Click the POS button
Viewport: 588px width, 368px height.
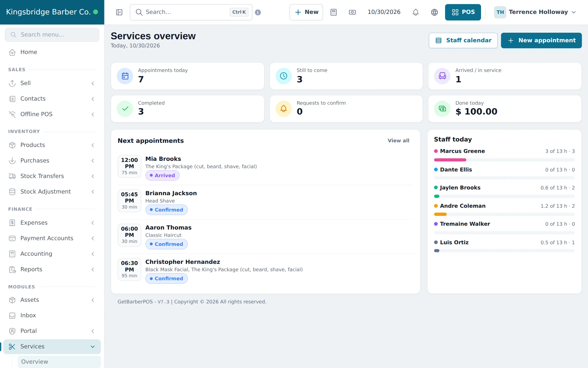tap(463, 12)
